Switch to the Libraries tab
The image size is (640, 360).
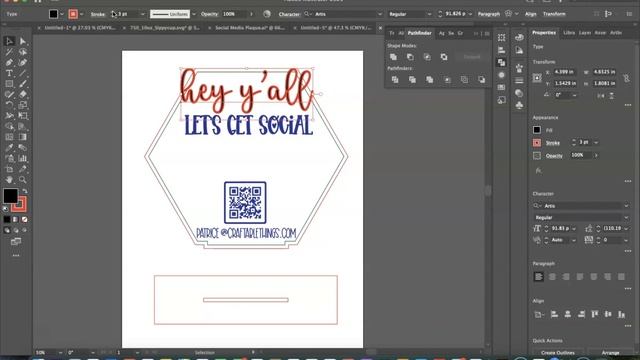point(569,33)
